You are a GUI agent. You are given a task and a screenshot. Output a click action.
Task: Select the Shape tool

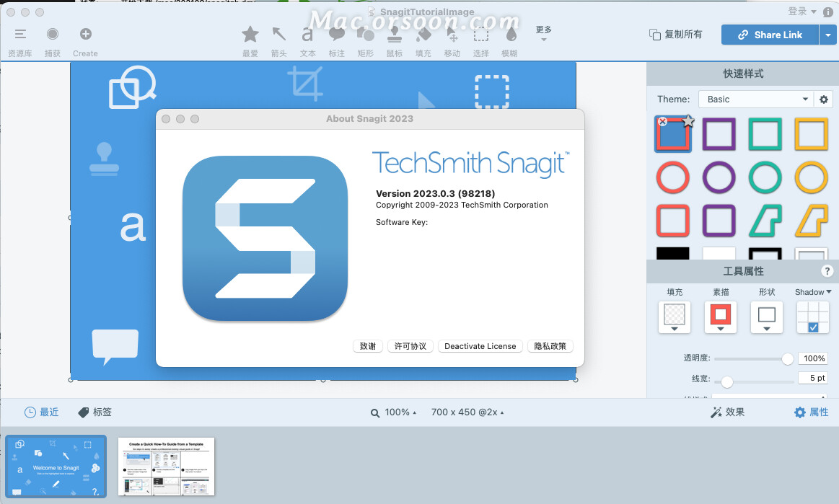pyautogui.click(x=366, y=34)
